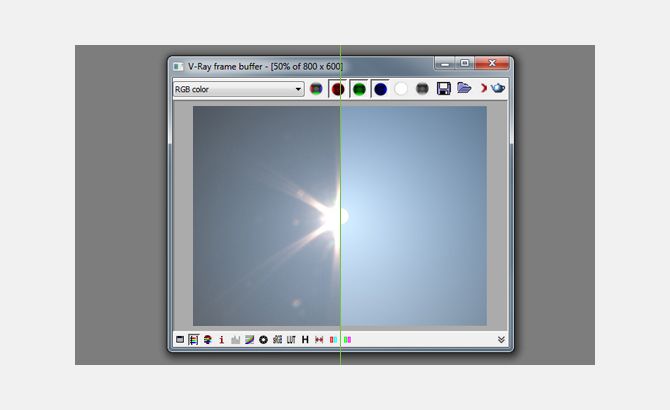The image size is (670, 410).
Task: Click the red arrows pixel aspect icon
Action: click(319, 340)
